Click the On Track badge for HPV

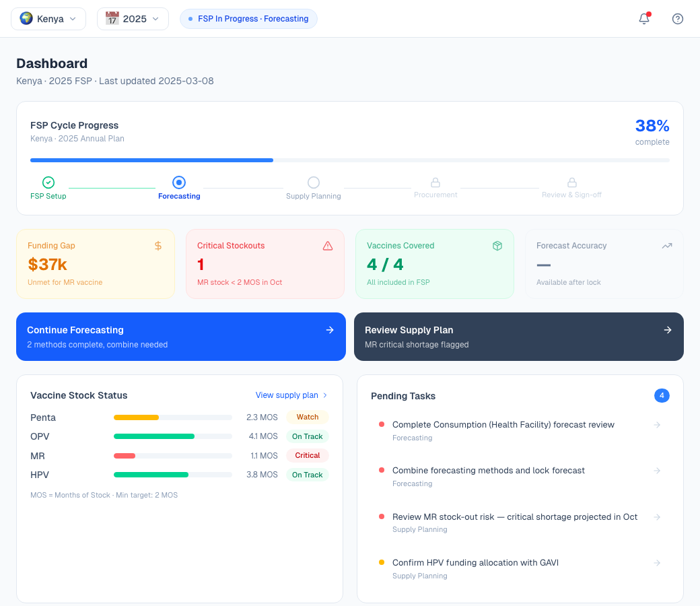click(308, 475)
